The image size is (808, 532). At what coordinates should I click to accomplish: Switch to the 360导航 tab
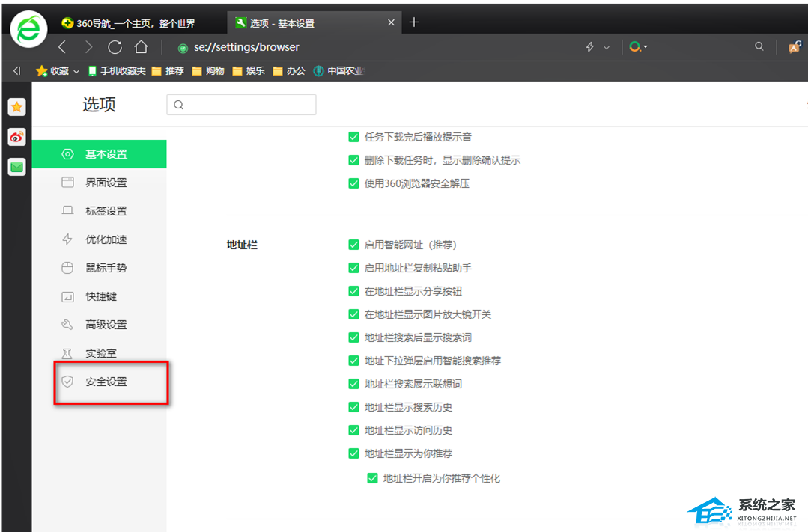pos(135,23)
